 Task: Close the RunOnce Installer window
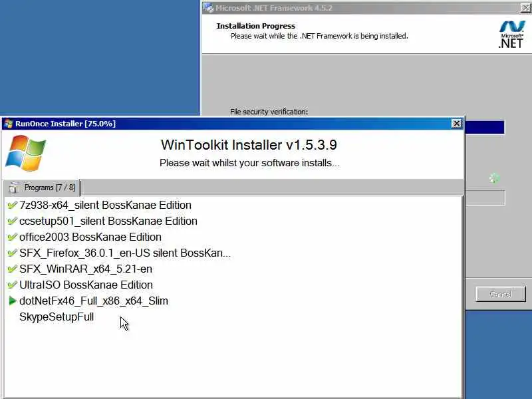pos(457,124)
